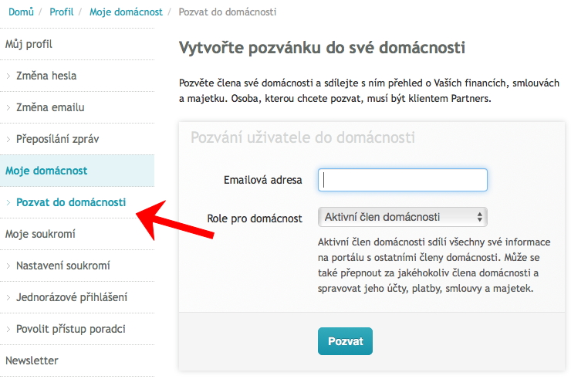Viewport: 588px width, 386px height.
Task: Open Nastavení soukromí menu entry
Action: 63,266
